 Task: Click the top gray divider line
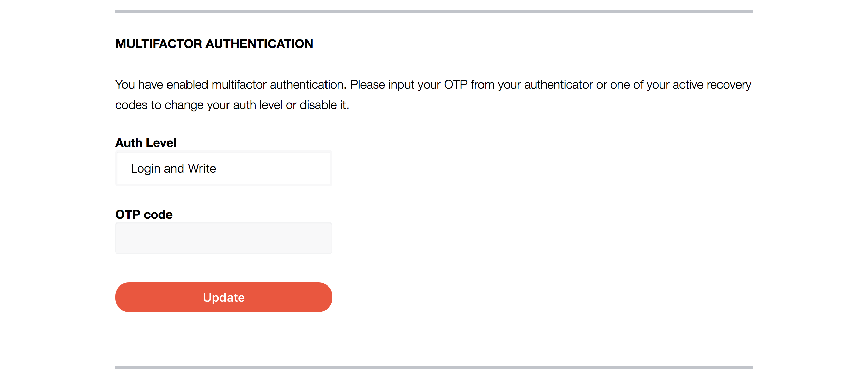pos(434,12)
